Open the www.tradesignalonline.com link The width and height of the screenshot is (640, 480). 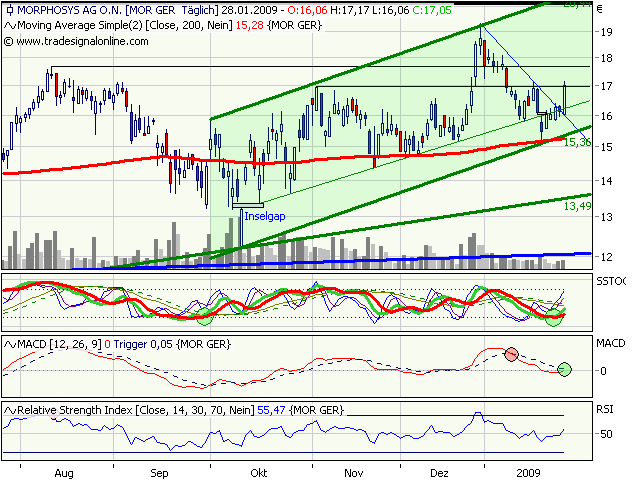[82, 41]
